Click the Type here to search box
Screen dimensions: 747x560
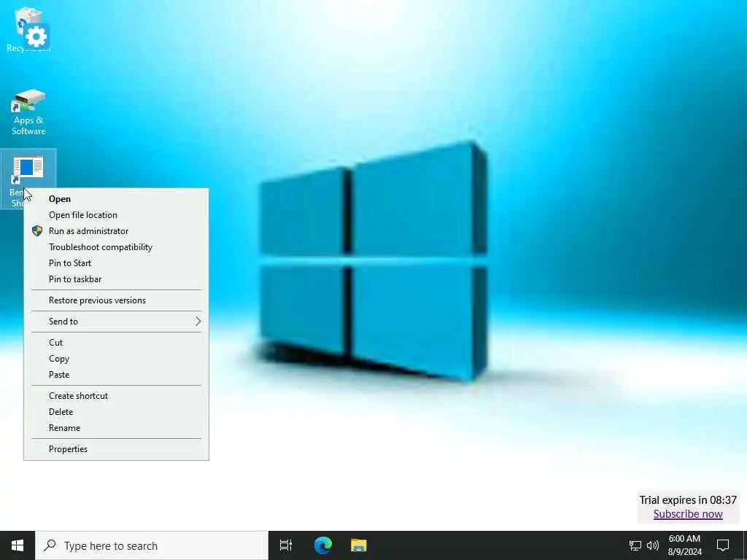(152, 545)
